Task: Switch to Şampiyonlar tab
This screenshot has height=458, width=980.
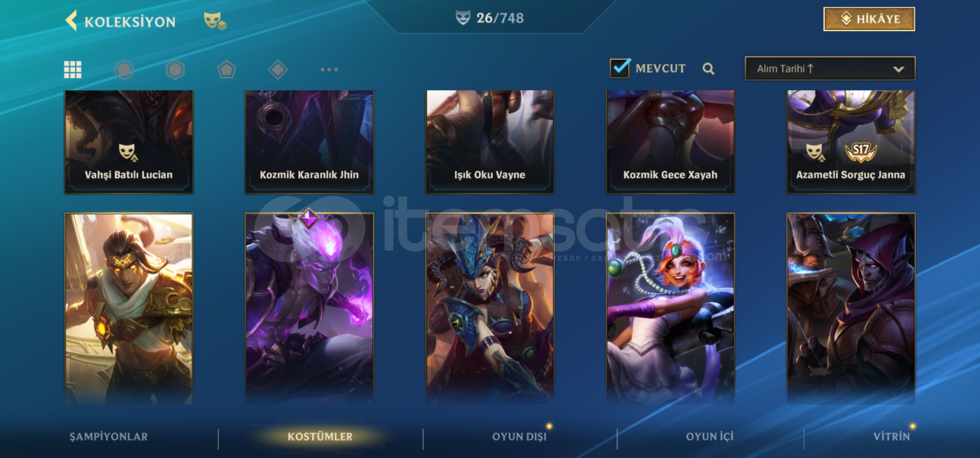Action: [x=109, y=436]
